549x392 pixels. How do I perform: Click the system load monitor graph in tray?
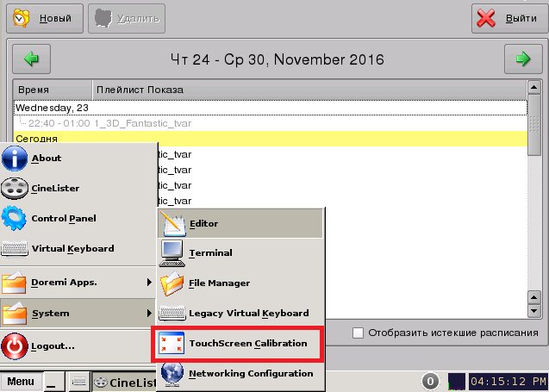tap(457, 382)
